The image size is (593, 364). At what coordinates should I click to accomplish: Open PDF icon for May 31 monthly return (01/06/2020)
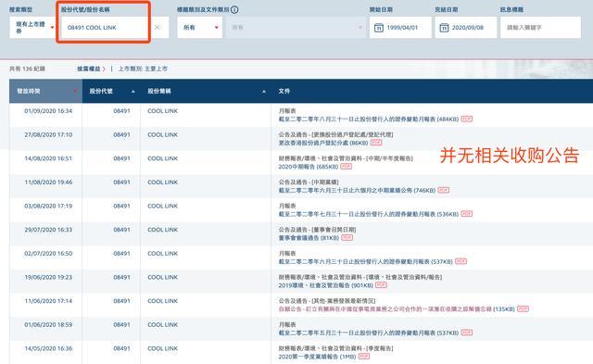(467, 333)
